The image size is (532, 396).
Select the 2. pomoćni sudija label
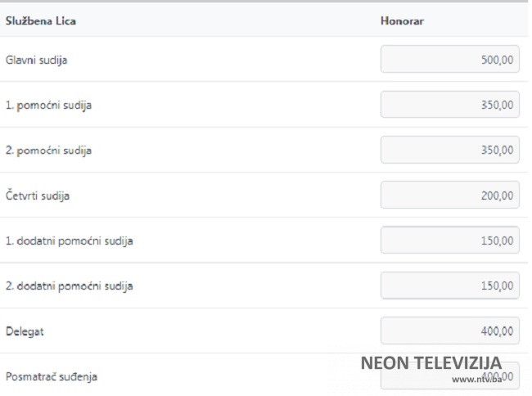pyautogui.click(x=49, y=151)
